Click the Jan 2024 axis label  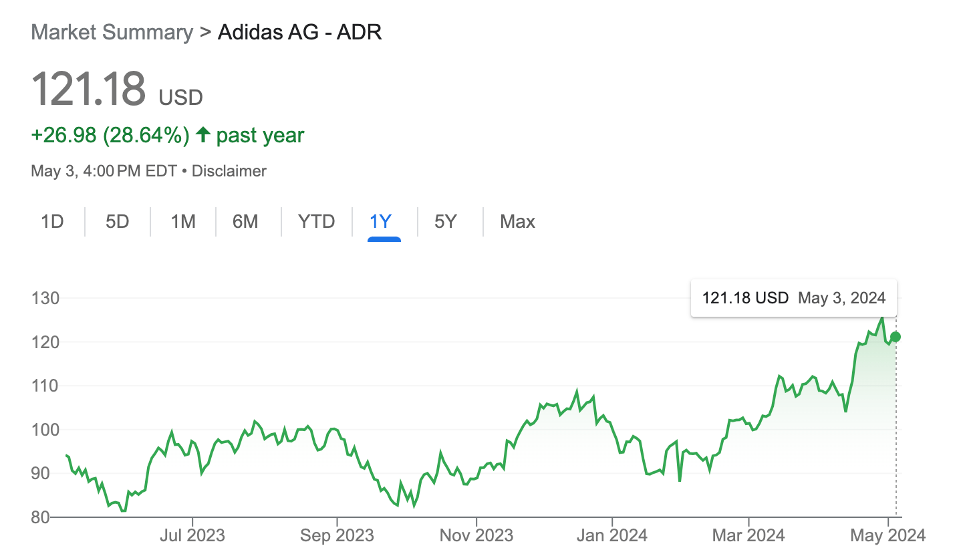pyautogui.click(x=611, y=535)
